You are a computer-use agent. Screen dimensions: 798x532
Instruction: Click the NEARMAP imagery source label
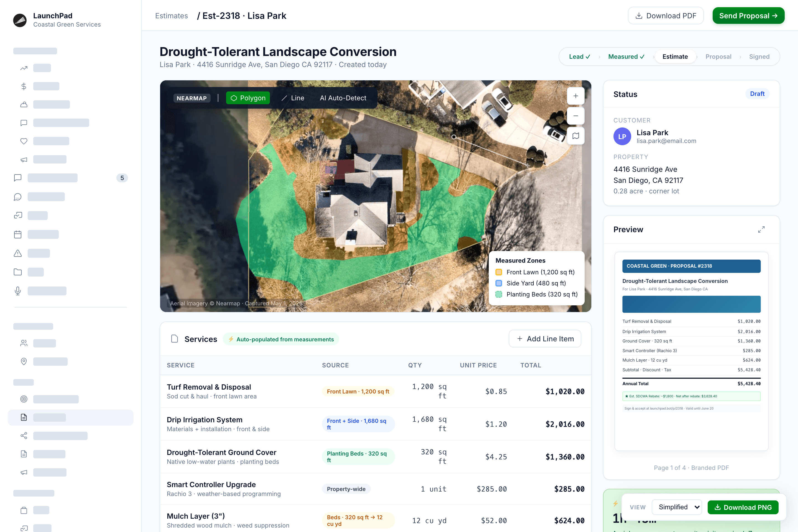(192, 98)
